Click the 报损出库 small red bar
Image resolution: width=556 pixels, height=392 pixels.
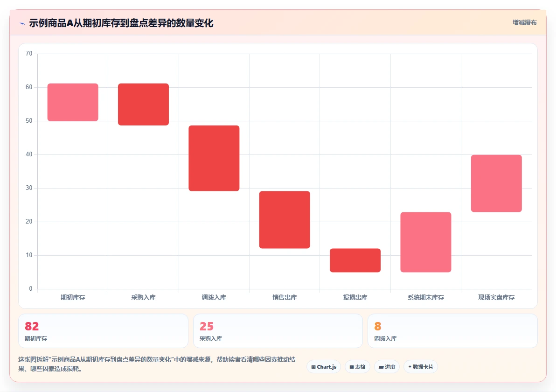(x=355, y=260)
